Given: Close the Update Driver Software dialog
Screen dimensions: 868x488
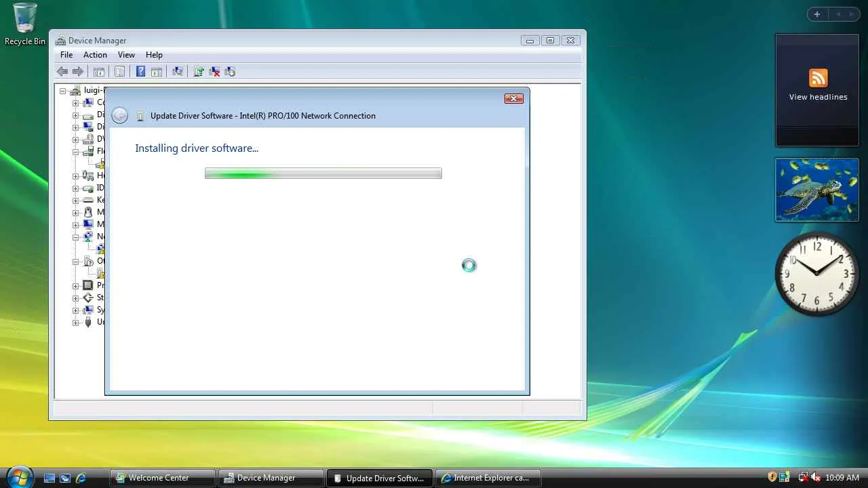Looking at the screenshot, I should [x=514, y=99].
